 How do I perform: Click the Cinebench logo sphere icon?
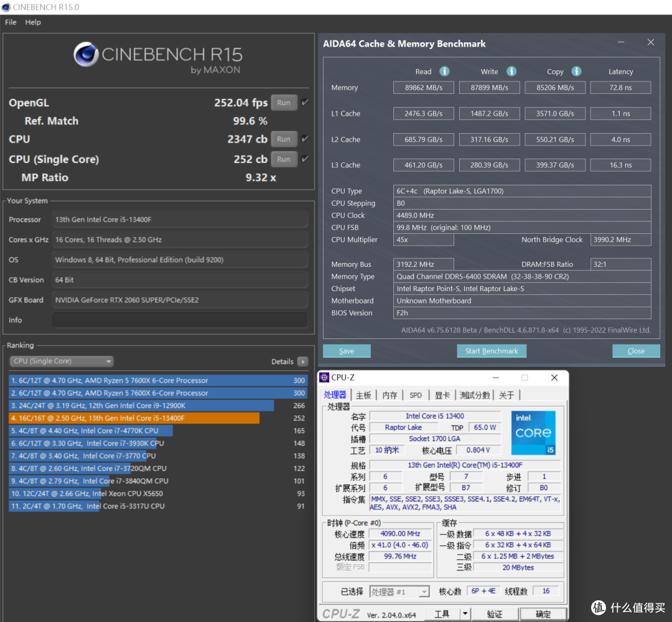click(x=86, y=54)
